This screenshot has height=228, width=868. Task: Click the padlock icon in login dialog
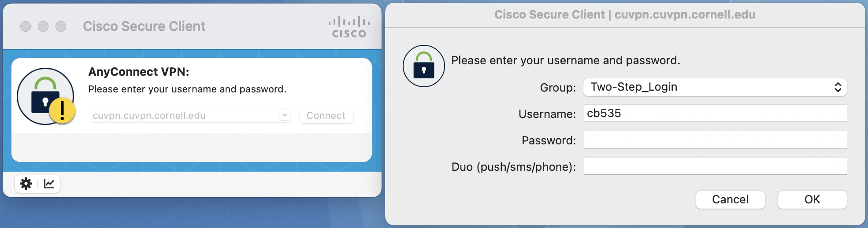click(423, 66)
